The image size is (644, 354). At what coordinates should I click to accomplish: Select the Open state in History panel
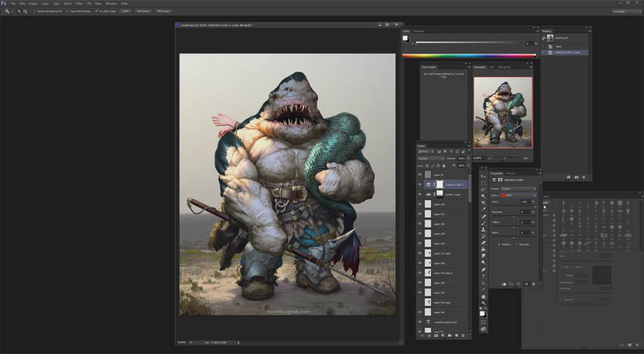[566, 46]
